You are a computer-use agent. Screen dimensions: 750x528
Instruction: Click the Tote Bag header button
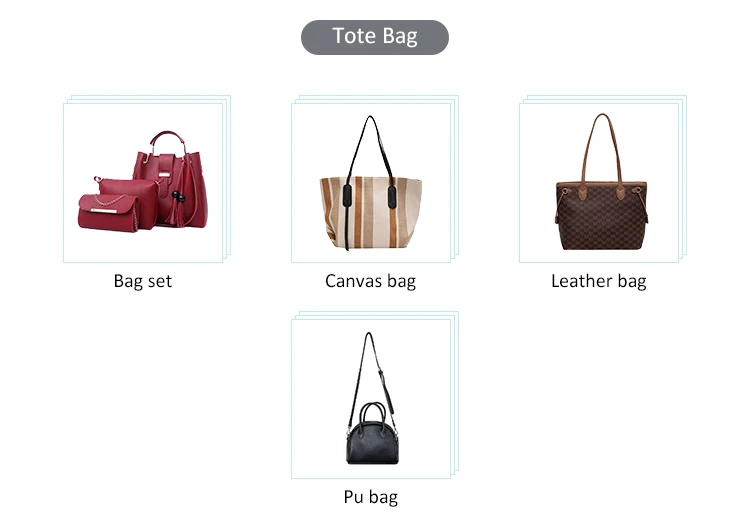[x=375, y=37]
